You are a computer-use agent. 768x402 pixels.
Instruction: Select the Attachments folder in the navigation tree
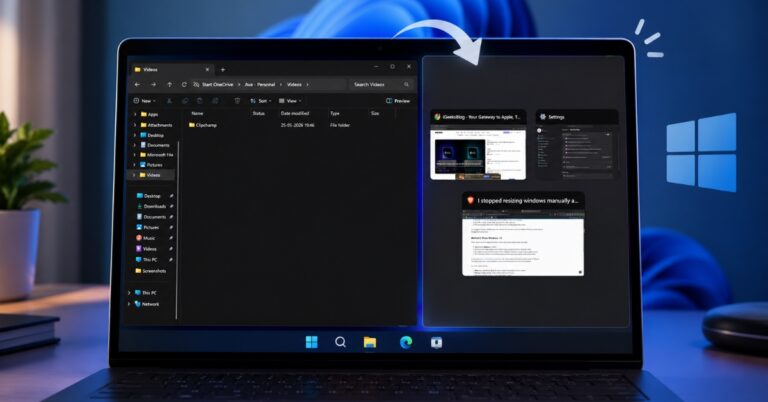[156, 125]
